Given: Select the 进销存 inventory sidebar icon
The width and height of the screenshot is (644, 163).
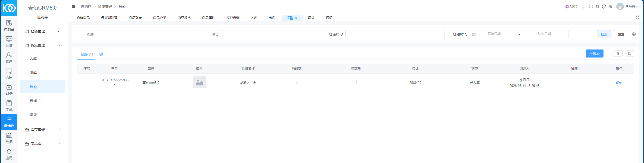Looking at the screenshot, I should tap(9, 122).
